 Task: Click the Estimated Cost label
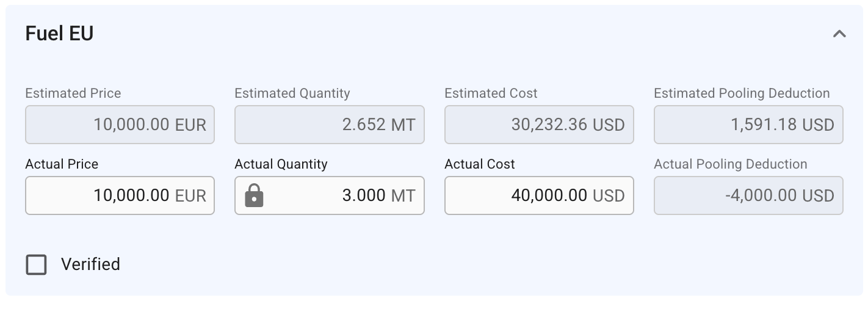pos(491,93)
